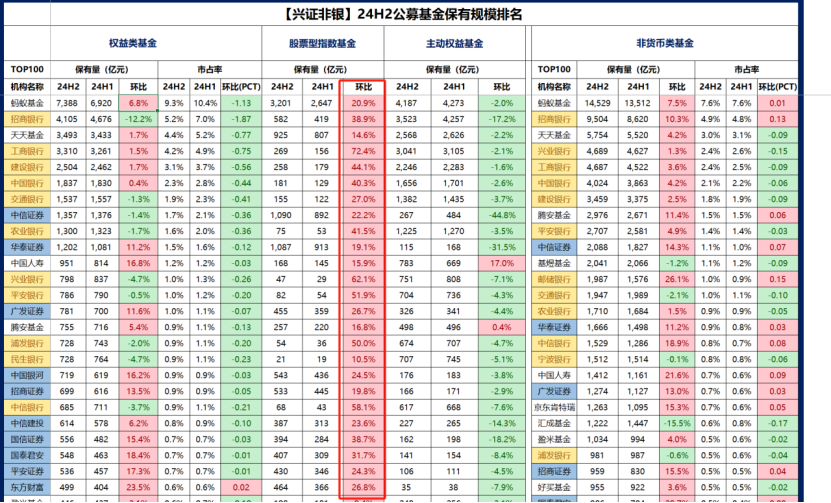Click the 汇成基金 name cell
831x503 pixels.
(554, 423)
